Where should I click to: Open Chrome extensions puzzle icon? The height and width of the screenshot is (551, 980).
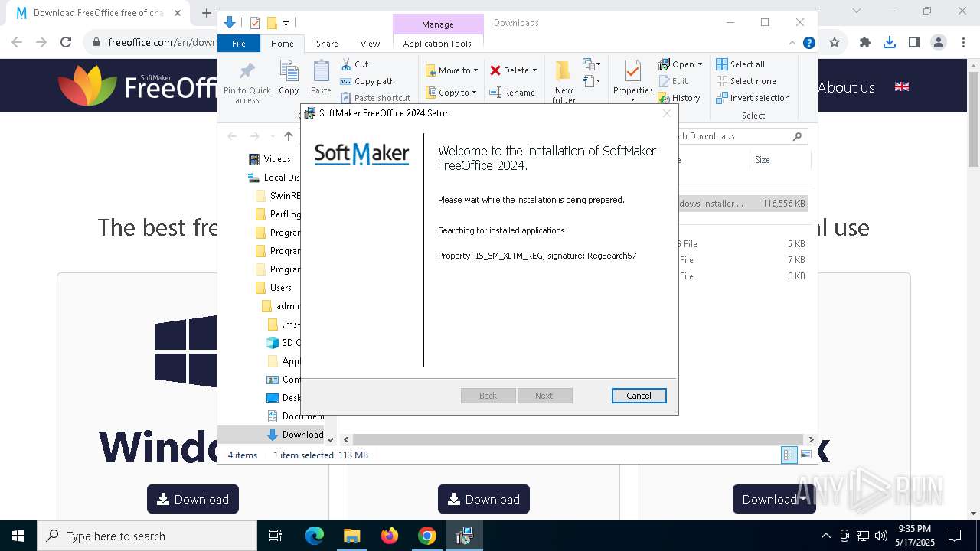coord(865,43)
